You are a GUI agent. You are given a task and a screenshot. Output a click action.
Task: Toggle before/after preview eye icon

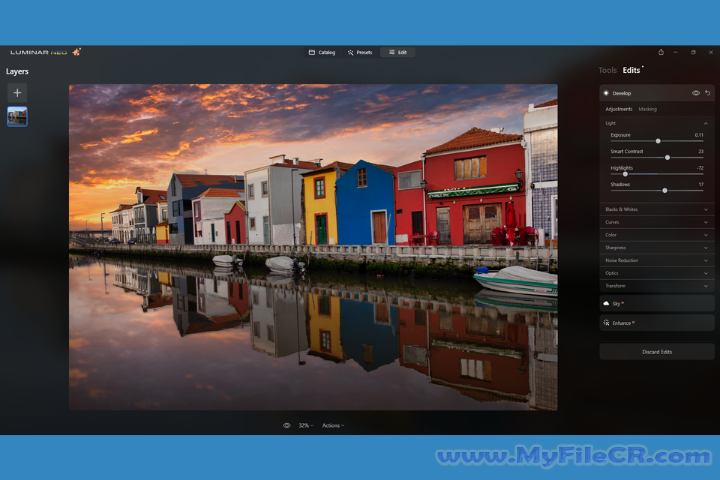coord(287,425)
